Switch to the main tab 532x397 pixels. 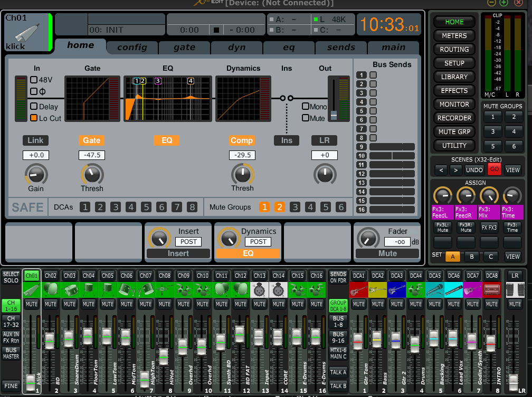coord(393,48)
